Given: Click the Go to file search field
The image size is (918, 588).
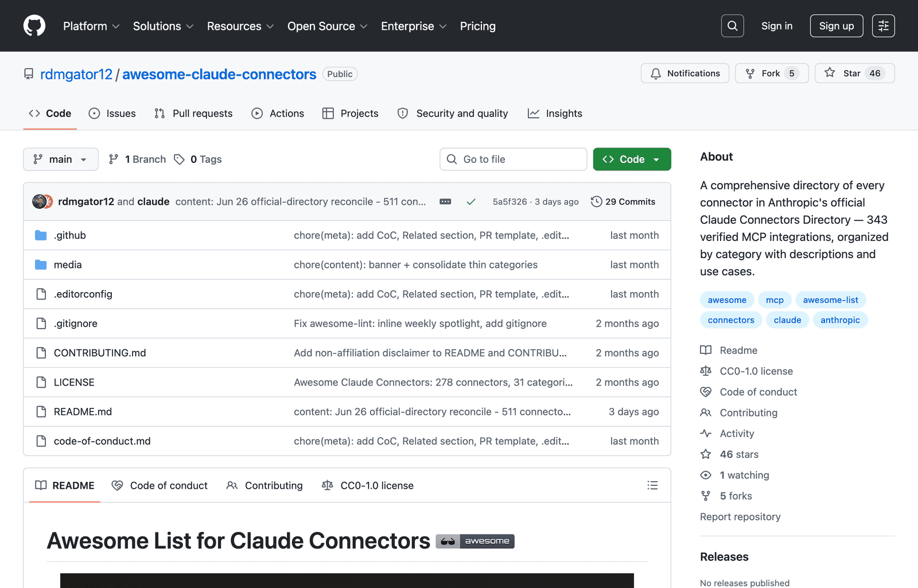Looking at the screenshot, I should [x=514, y=159].
